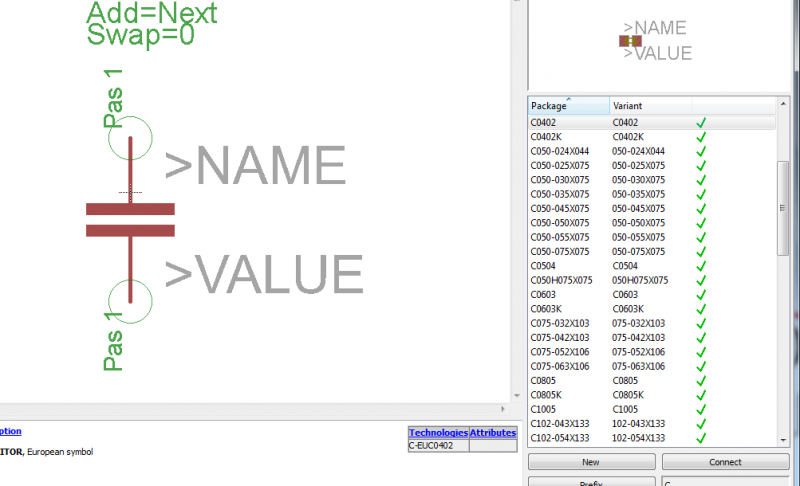Click the package list scrollbar down arrow
Image resolution: width=800 pixels, height=486 pixels.
[784, 439]
